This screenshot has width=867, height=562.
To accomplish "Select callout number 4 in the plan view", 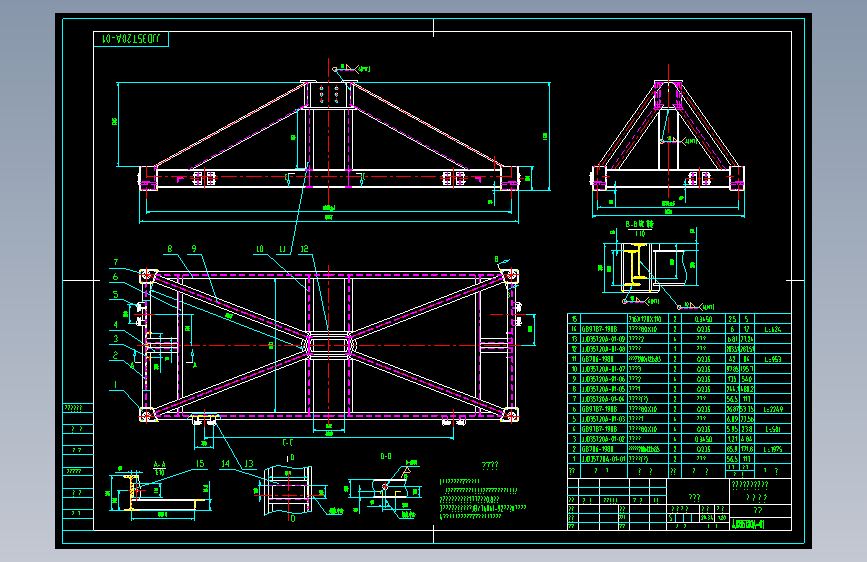I will click(x=116, y=325).
